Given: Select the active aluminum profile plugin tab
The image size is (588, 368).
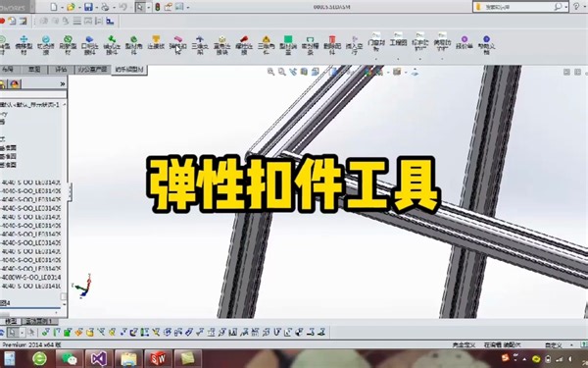Looking at the screenshot, I should (129, 70).
